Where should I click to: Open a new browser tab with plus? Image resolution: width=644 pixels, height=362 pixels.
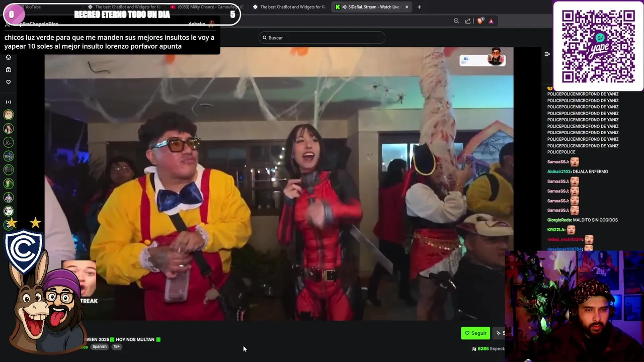419,7
